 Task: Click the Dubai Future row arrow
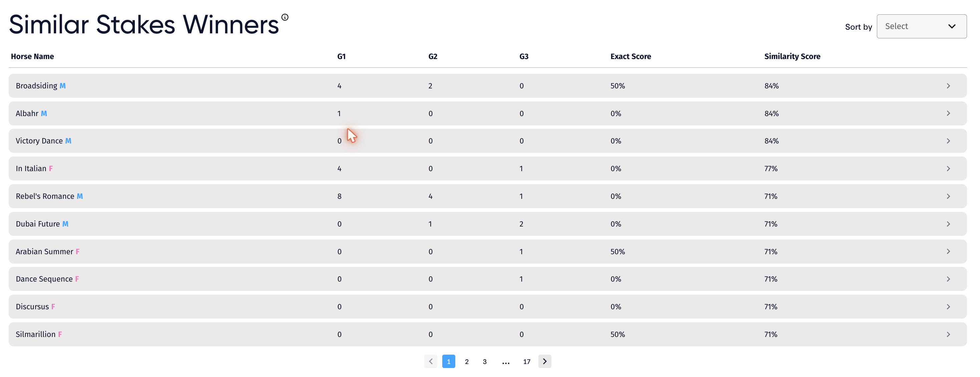[x=948, y=224]
